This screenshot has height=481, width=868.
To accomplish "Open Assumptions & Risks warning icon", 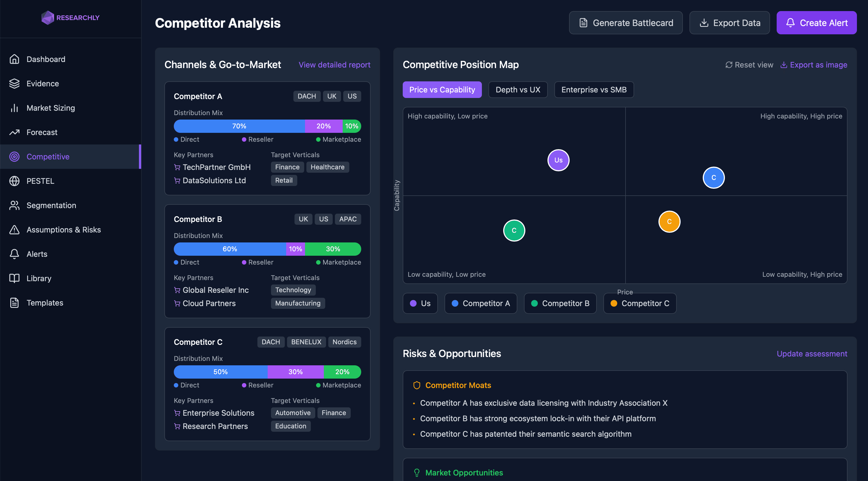I will tap(14, 230).
